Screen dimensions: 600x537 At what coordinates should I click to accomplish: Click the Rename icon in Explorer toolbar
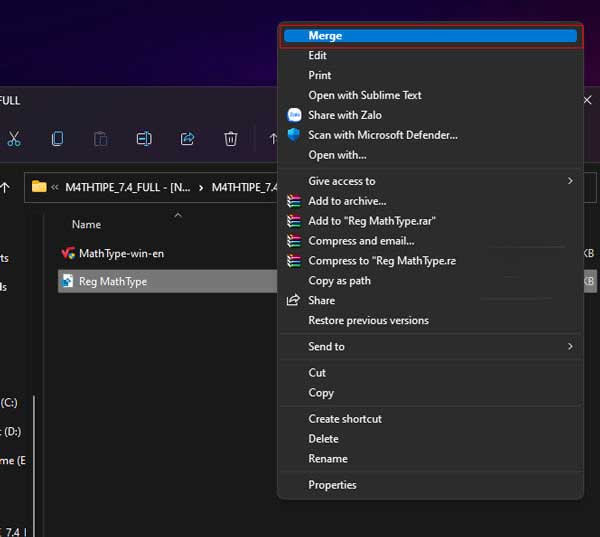point(144,139)
